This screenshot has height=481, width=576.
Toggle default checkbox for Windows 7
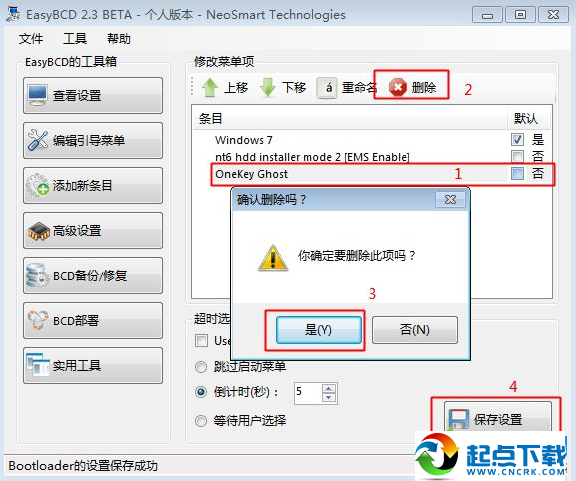(x=517, y=140)
